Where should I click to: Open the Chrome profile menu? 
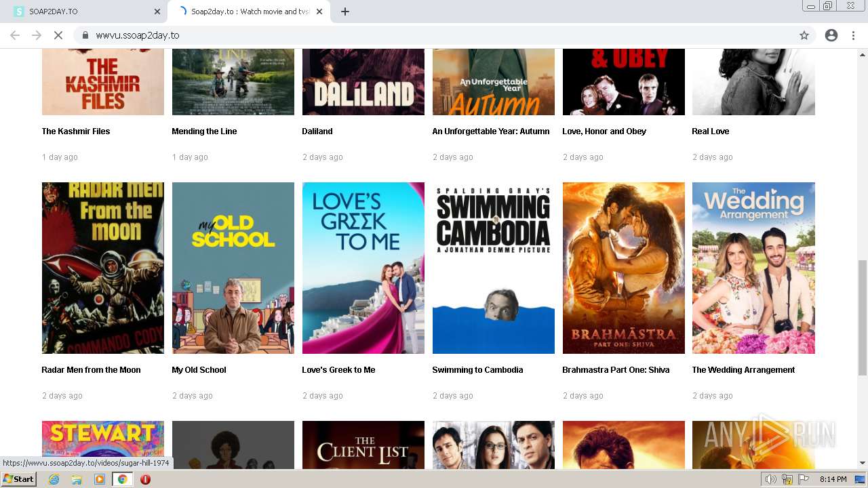coord(831,35)
